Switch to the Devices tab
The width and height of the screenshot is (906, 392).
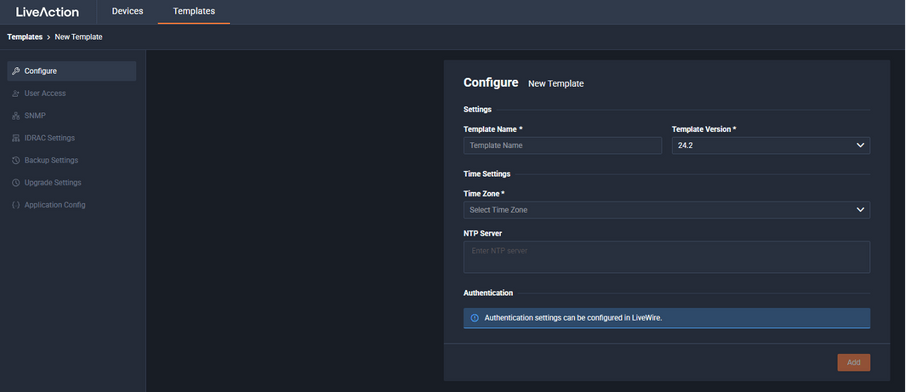point(127,11)
